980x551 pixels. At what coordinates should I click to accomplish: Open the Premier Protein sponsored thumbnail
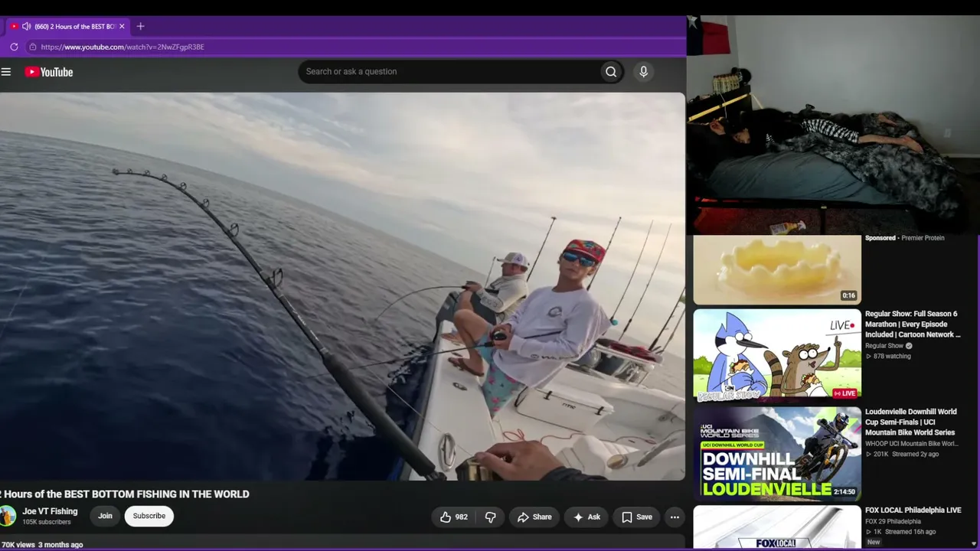click(777, 269)
